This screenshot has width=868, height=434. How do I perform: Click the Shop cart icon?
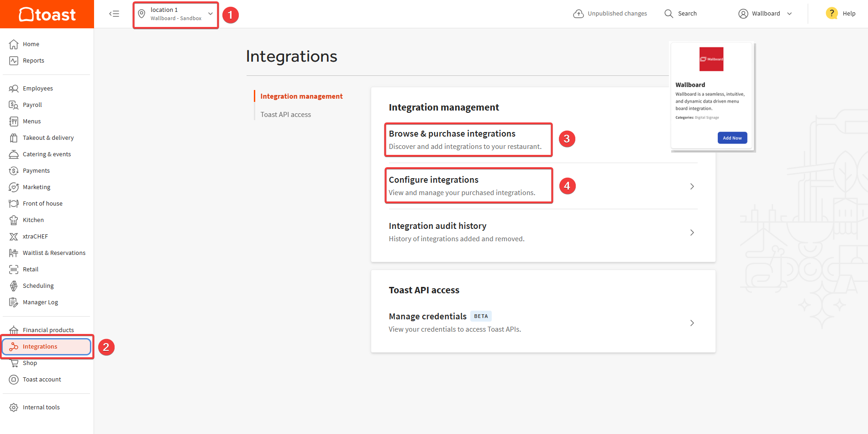click(14, 363)
